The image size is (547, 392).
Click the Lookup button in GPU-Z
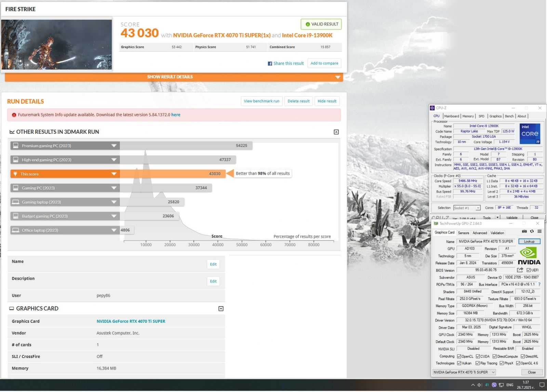tap(529, 241)
